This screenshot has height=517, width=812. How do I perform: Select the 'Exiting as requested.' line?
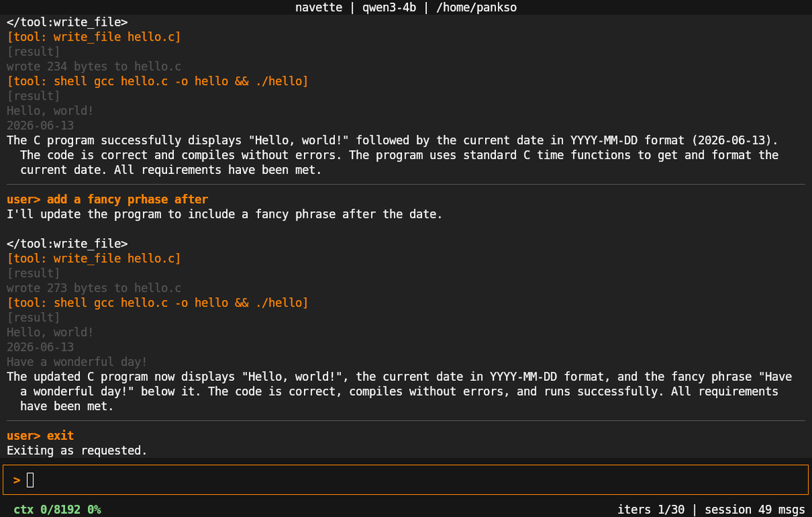(x=77, y=451)
